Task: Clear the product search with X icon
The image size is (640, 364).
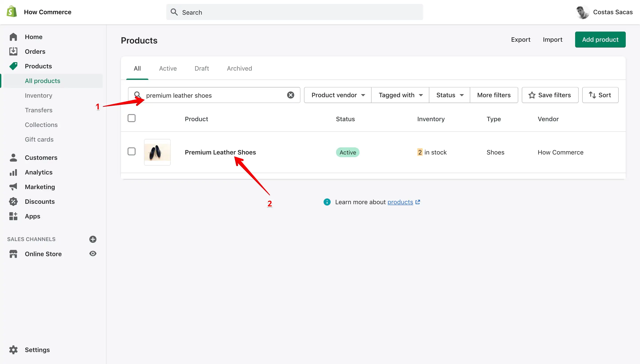Action: coord(290,95)
